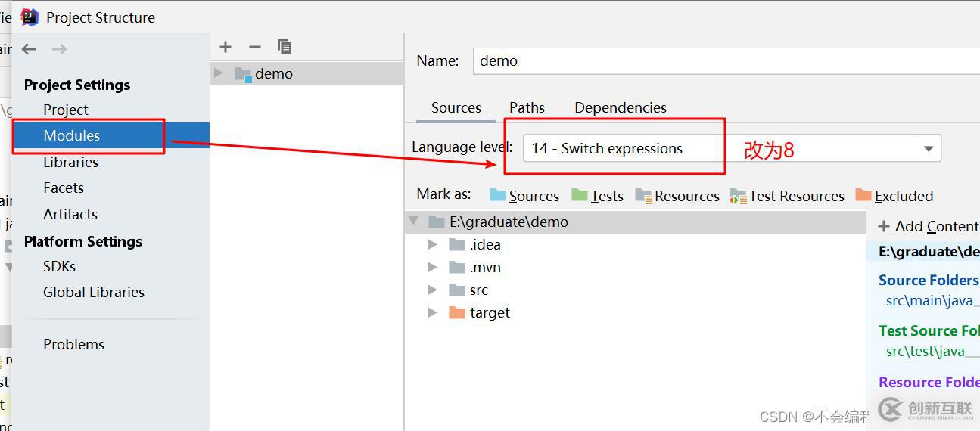Viewport: 980px width, 431px height.
Task: Switch to the Paths tab
Action: [527, 107]
